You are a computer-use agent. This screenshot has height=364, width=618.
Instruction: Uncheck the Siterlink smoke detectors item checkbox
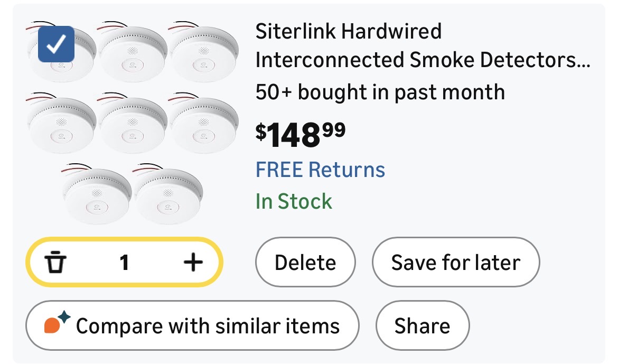tap(57, 44)
